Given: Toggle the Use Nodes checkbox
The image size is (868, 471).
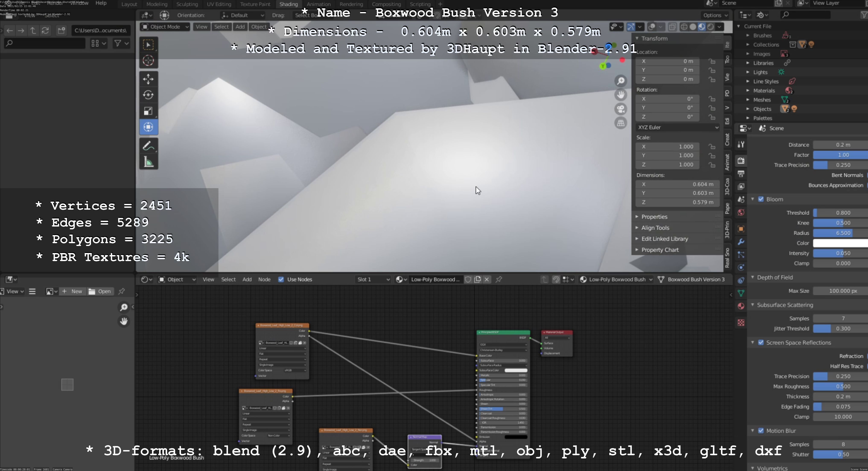Looking at the screenshot, I should click(281, 279).
